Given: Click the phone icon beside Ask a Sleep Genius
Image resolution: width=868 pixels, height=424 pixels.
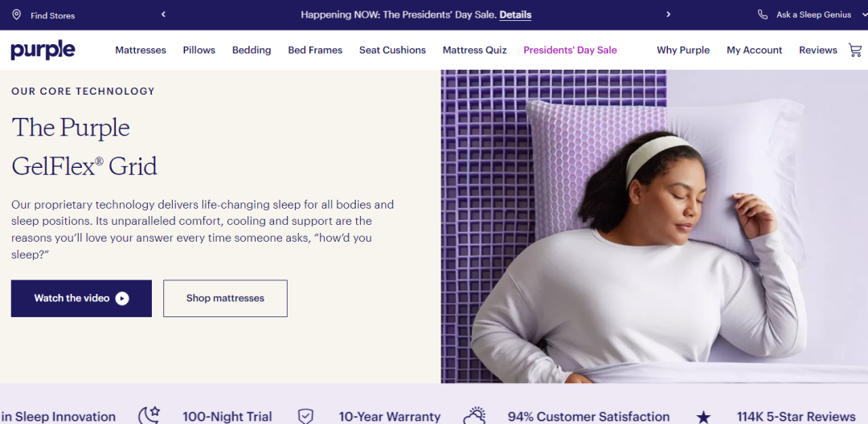Looking at the screenshot, I should (x=762, y=15).
